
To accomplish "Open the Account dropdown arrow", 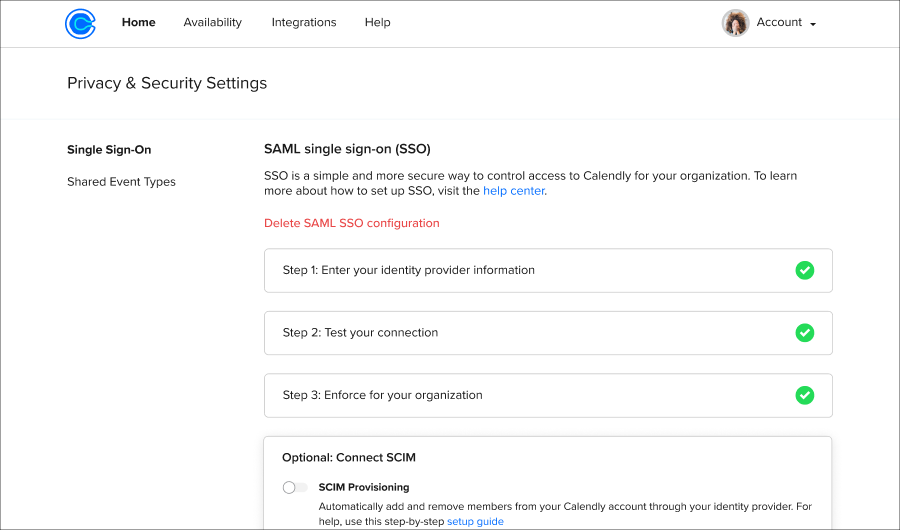I will tap(813, 24).
